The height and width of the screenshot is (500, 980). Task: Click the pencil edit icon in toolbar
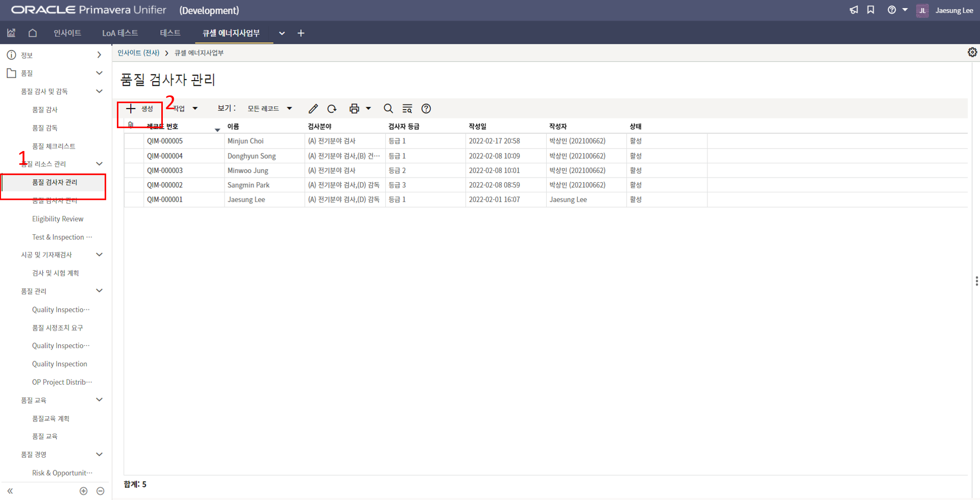point(313,109)
